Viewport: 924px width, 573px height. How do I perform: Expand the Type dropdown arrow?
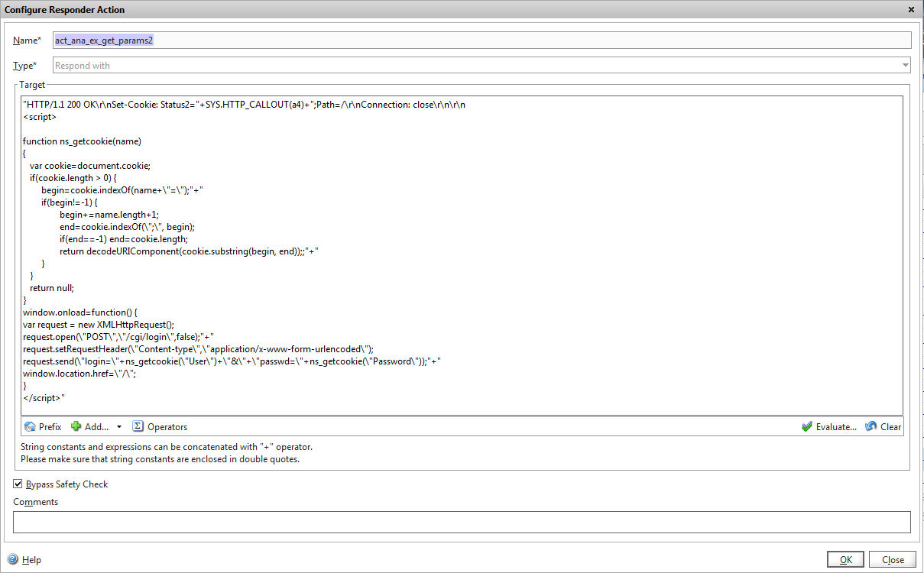[905, 66]
